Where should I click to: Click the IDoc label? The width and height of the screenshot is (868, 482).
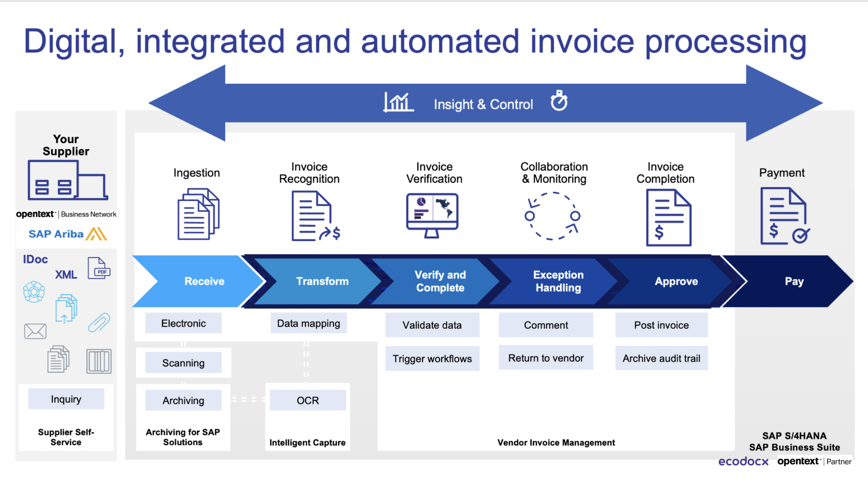35,259
